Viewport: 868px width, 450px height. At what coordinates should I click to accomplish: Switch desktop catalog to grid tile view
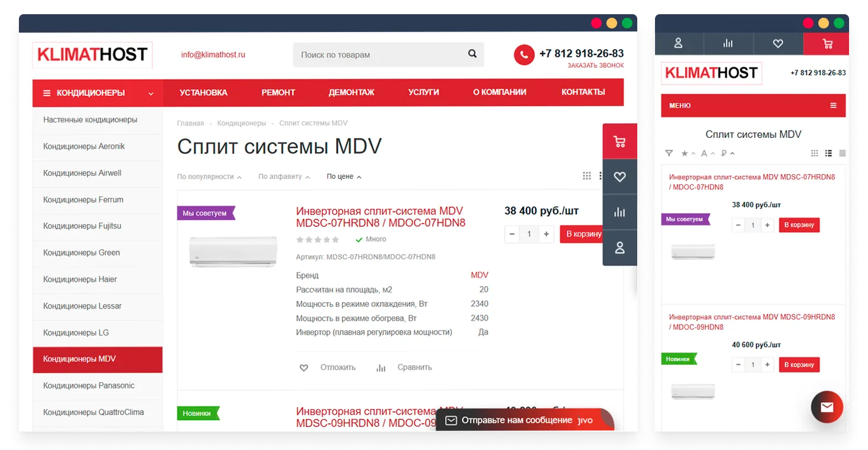586,176
